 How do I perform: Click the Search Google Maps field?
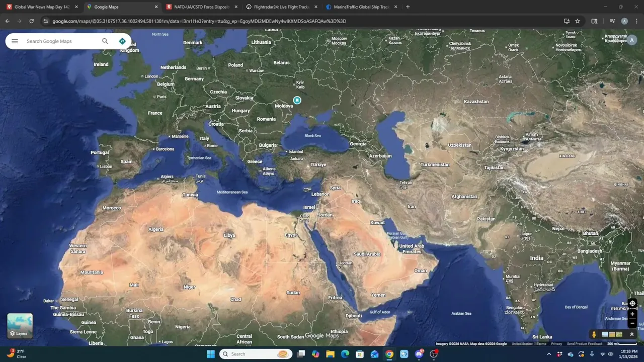59,41
